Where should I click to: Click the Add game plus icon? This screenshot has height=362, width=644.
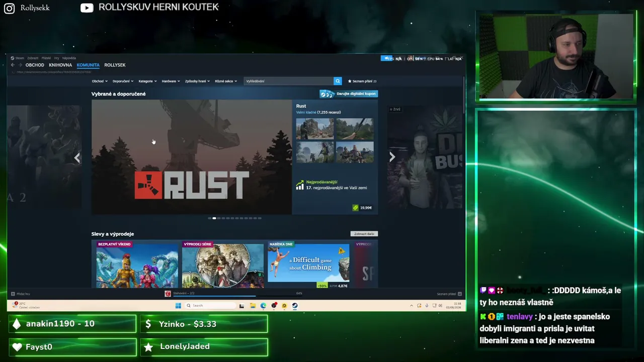point(13,294)
